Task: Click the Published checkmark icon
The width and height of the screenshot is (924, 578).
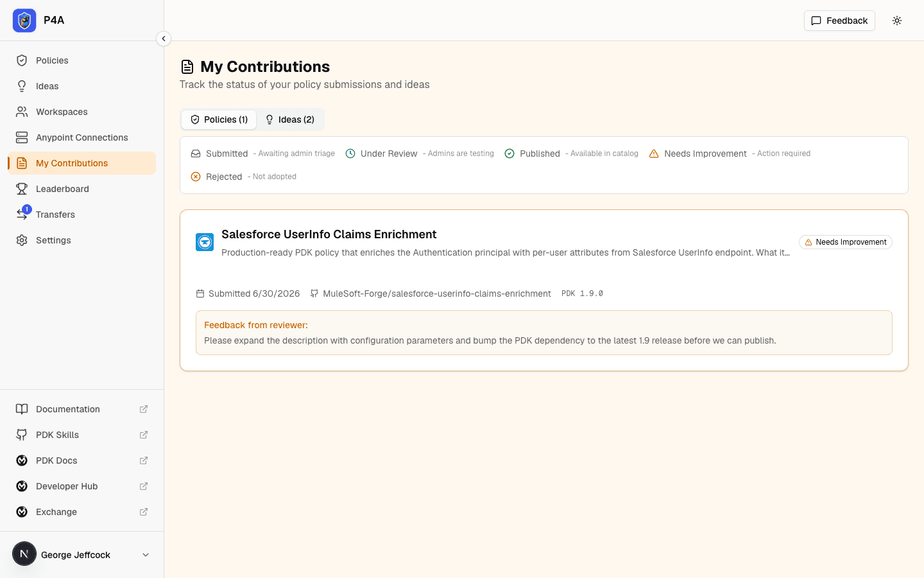Action: click(509, 153)
